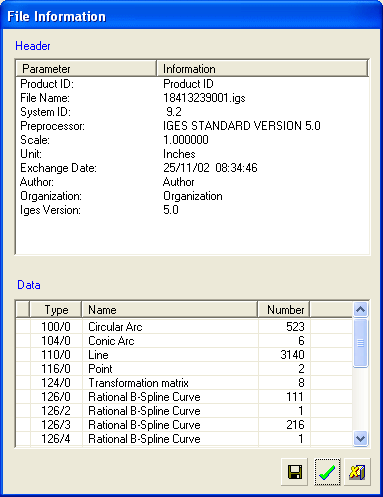Select the 126/3 type cell

(x=56, y=425)
